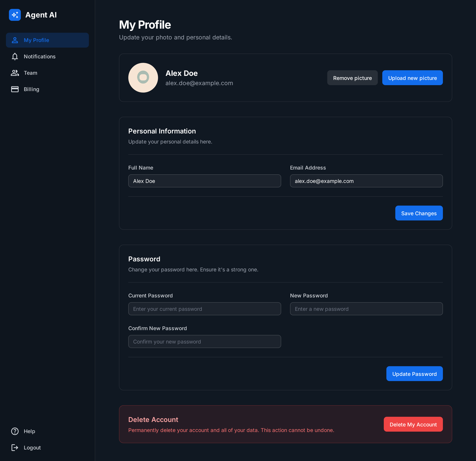Open notifications via the bell icon
Screen dimensions: 476x461
[x=15, y=56]
